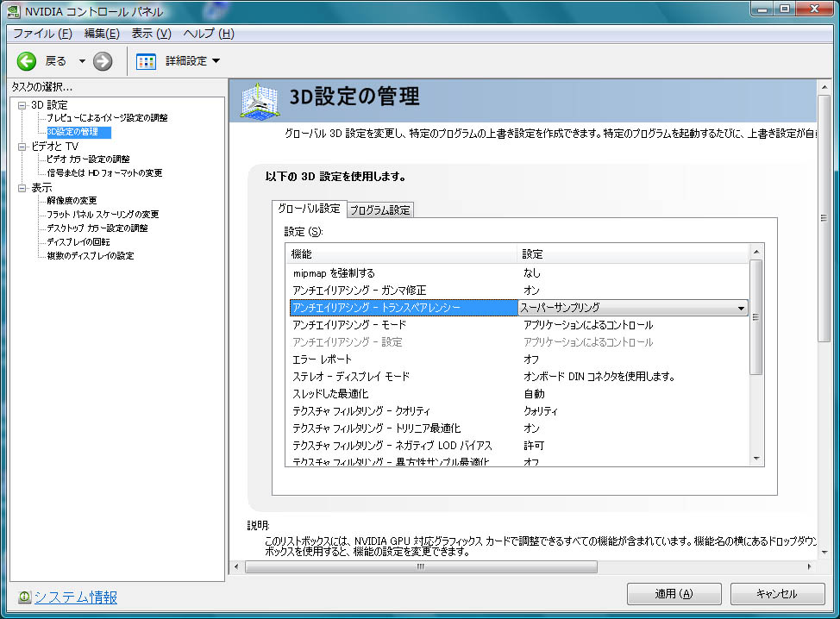Click the 機能 column header

coord(401,253)
